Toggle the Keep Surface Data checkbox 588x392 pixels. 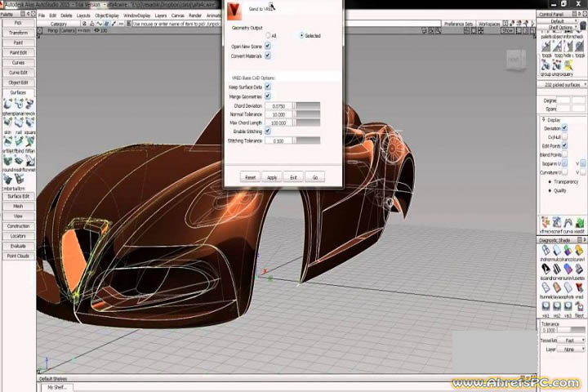268,87
